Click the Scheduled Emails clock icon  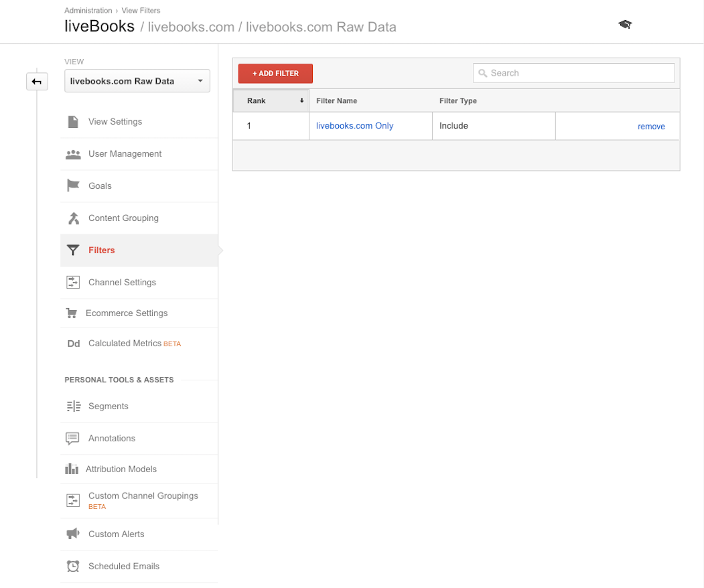point(73,566)
